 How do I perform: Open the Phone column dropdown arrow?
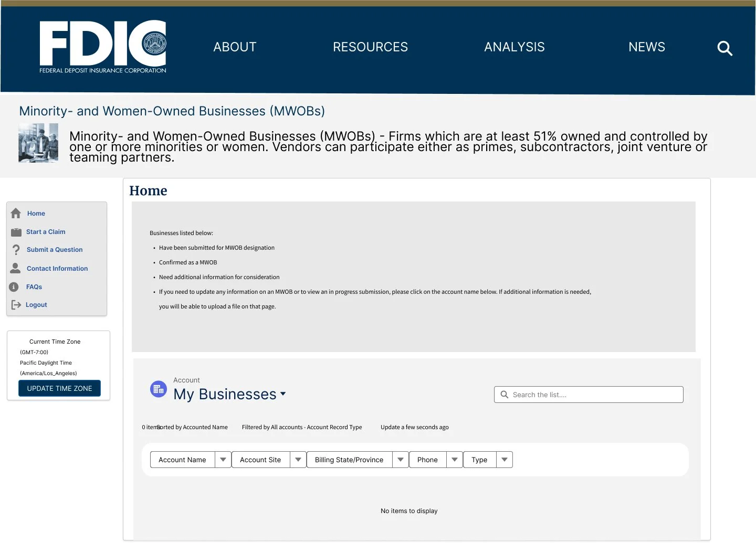pyautogui.click(x=455, y=460)
